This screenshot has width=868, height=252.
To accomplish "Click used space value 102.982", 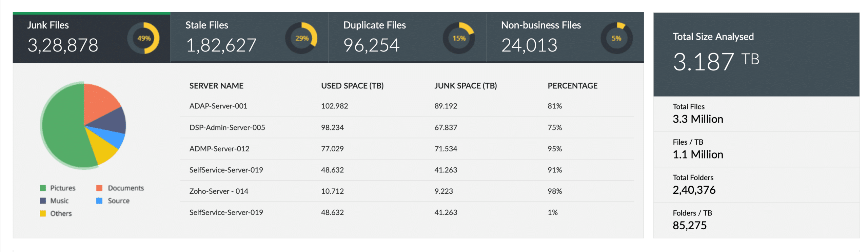I will click(x=334, y=106).
